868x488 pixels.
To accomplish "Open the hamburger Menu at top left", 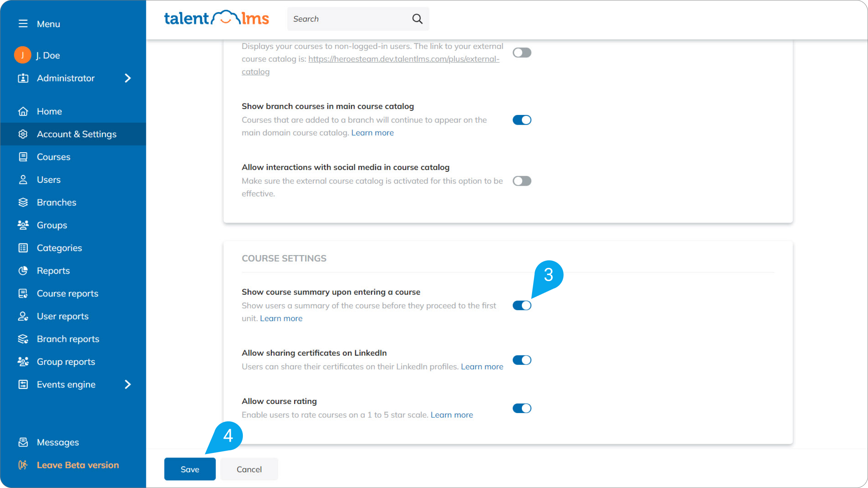I will click(23, 23).
